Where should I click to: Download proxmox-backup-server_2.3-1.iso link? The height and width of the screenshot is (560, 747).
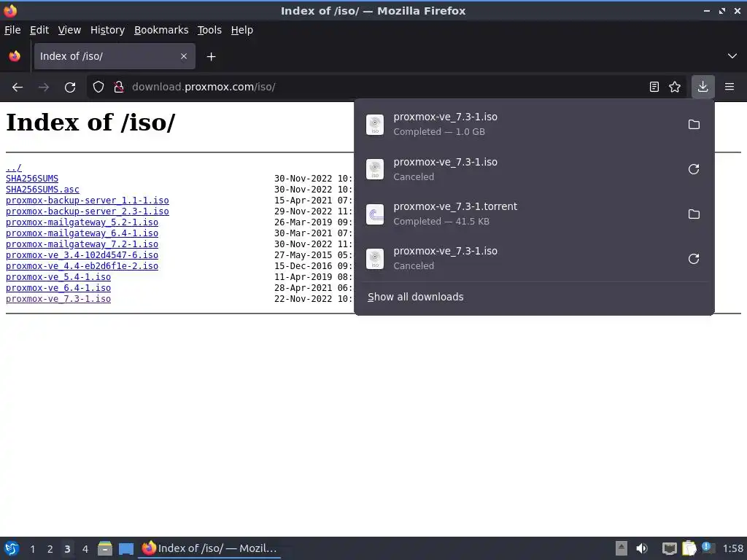point(88,211)
